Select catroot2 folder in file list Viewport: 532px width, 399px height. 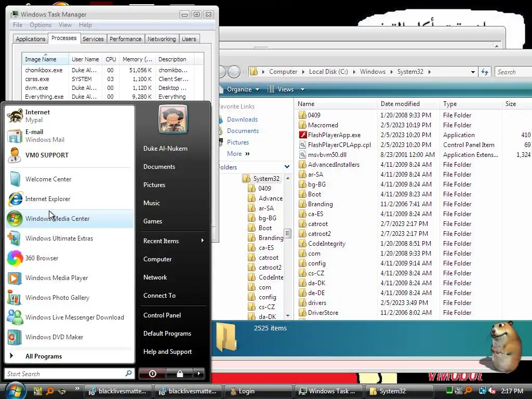[320, 234]
